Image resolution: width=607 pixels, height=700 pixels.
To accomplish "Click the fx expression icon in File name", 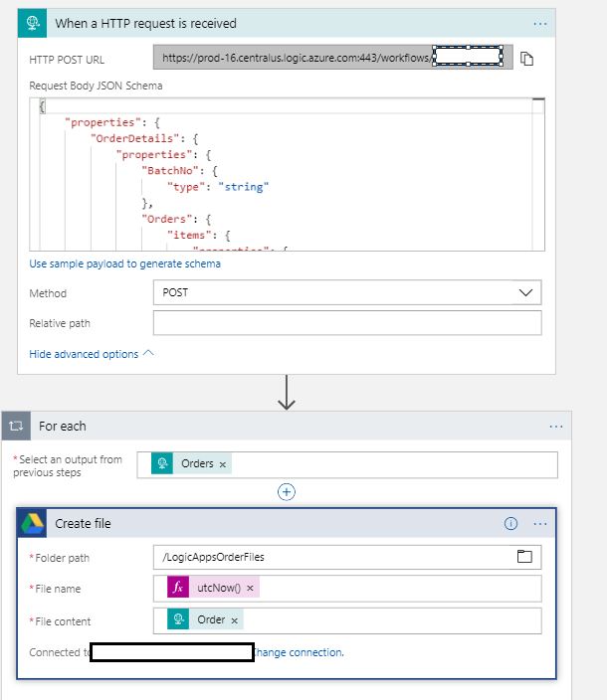I will [178, 588].
